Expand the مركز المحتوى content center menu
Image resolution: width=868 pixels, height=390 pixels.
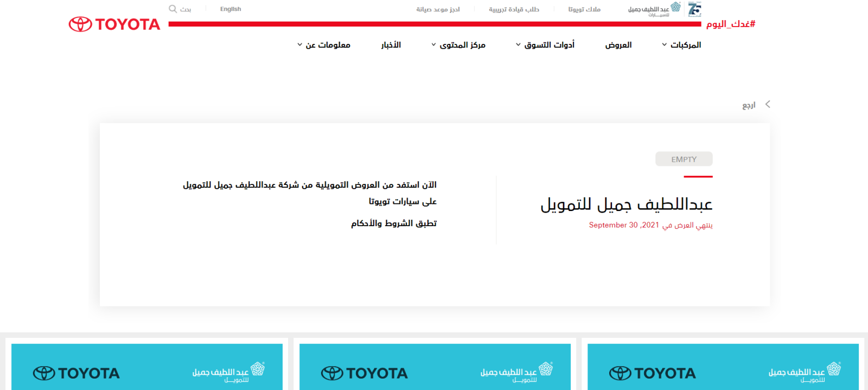pos(458,45)
